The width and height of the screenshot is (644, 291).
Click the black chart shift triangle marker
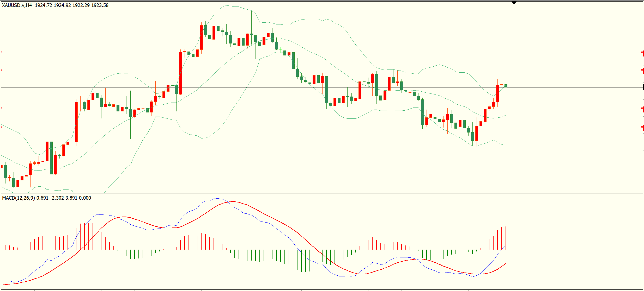(x=514, y=3)
